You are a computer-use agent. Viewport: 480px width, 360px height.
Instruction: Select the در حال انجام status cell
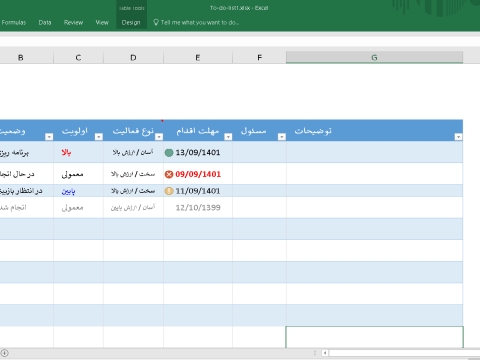(x=26, y=174)
